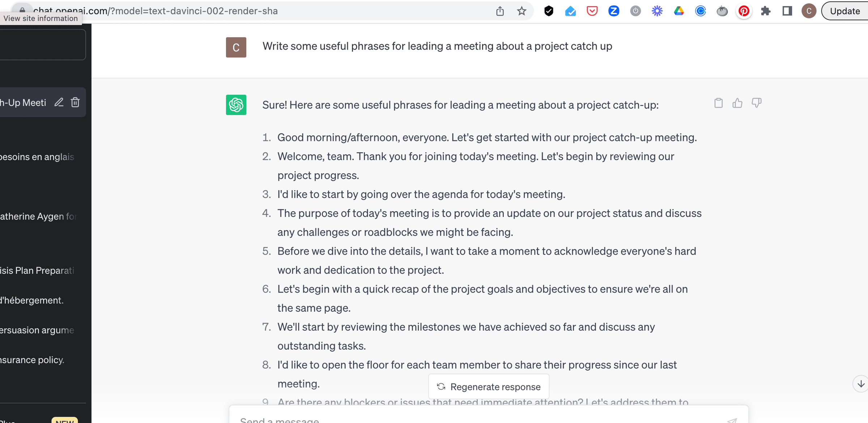Jump to bottom with the down arrow
The height and width of the screenshot is (423, 868).
pos(861,384)
